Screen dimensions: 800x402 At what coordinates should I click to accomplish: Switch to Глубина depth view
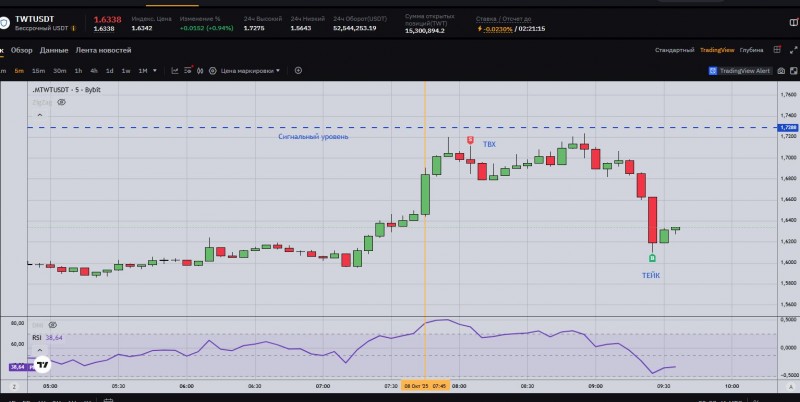[x=752, y=50]
